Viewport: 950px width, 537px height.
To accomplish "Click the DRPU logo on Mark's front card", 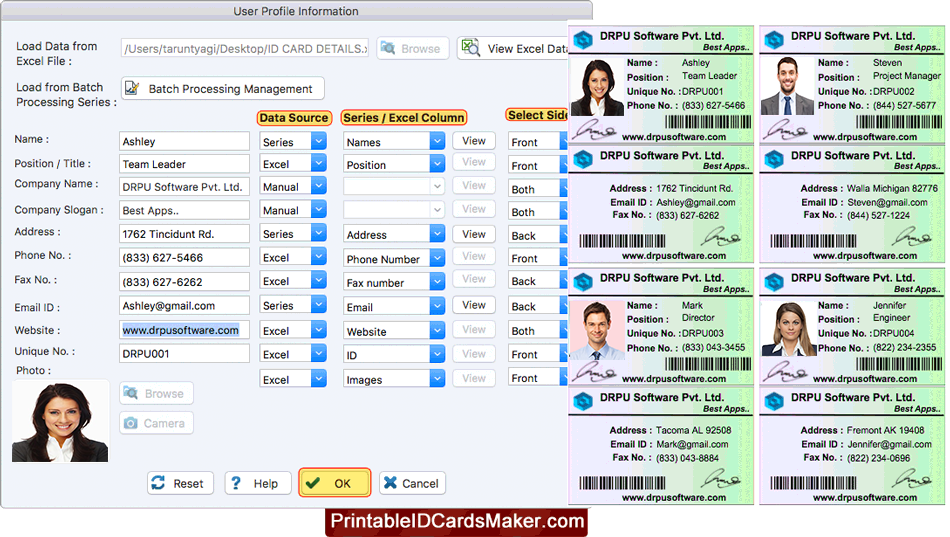I will [583, 282].
